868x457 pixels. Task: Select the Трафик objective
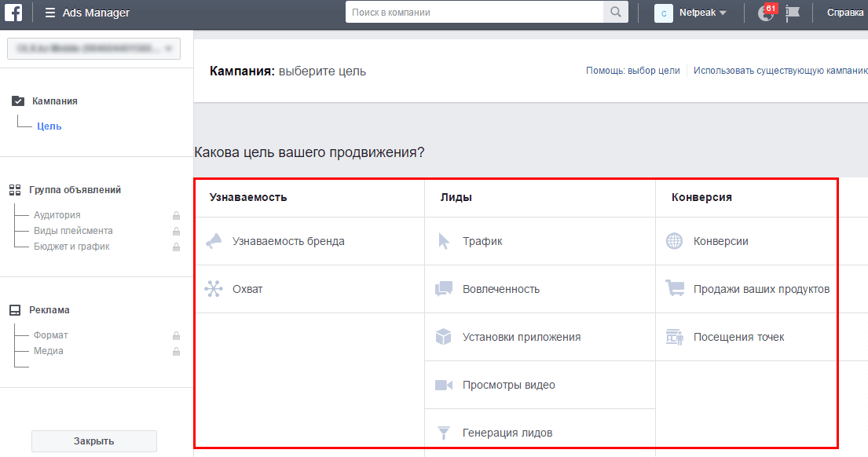click(482, 241)
